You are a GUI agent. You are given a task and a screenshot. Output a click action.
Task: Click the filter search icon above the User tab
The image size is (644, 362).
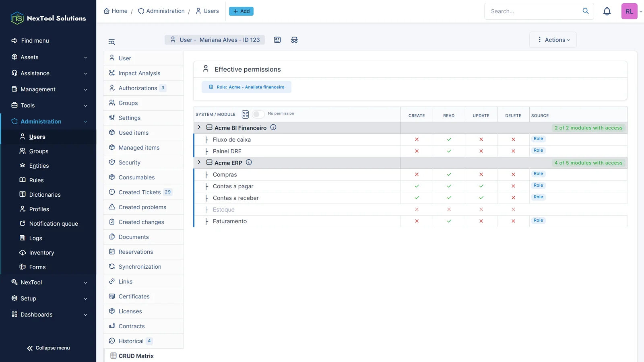click(x=111, y=42)
